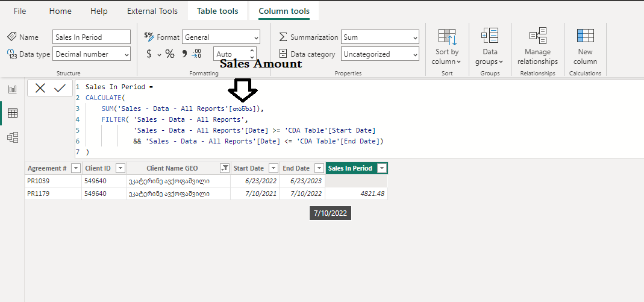Select the Column tools tab
Image resolution: width=644 pixels, height=302 pixels.
284,11
